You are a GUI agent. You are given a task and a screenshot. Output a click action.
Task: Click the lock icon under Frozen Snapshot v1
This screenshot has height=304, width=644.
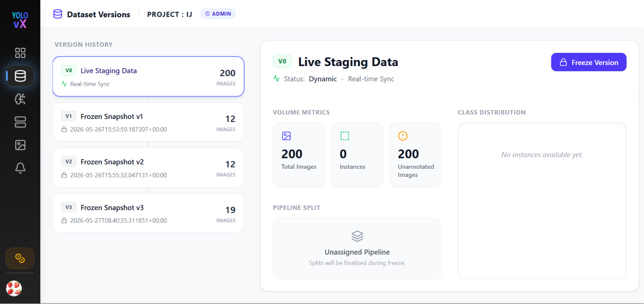pyautogui.click(x=64, y=130)
